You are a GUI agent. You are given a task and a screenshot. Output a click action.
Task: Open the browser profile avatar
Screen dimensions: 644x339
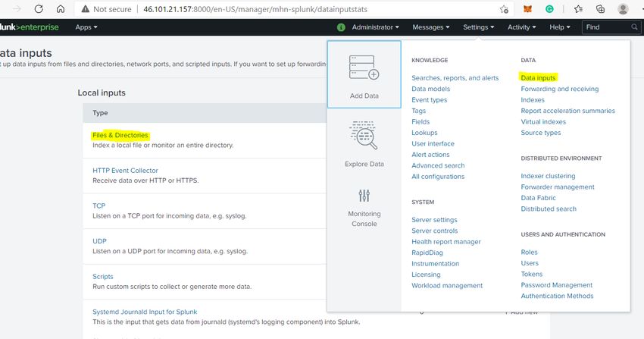623,9
